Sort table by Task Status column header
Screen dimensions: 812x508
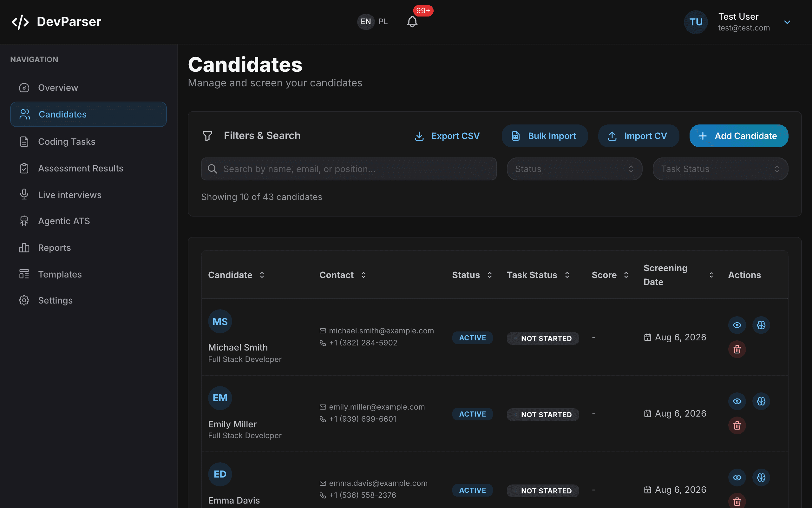click(538, 275)
